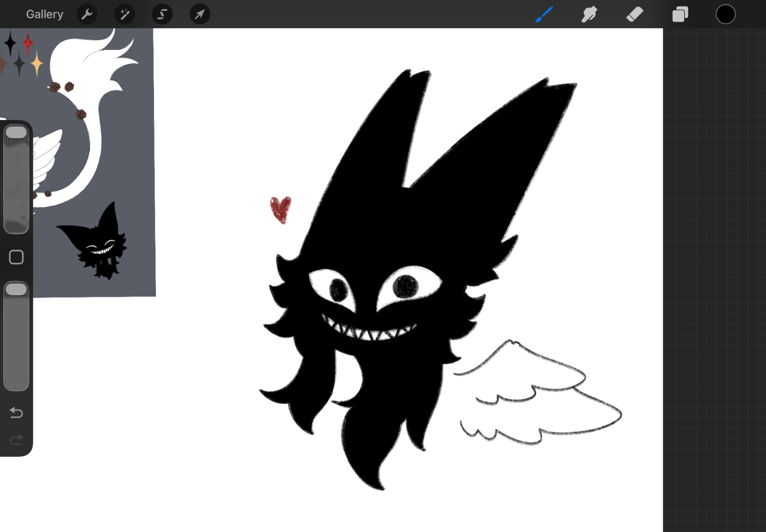This screenshot has width=766, height=532.
Task: Return to the Gallery
Action: pos(44,15)
